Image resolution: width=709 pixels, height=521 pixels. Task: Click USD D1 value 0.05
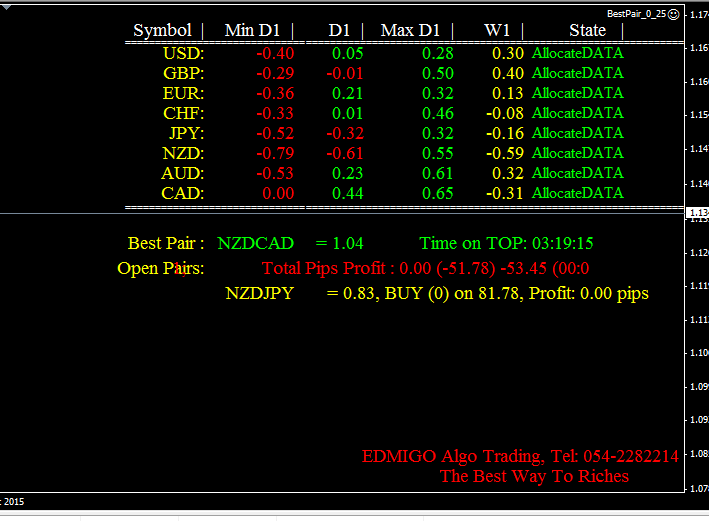(348, 53)
